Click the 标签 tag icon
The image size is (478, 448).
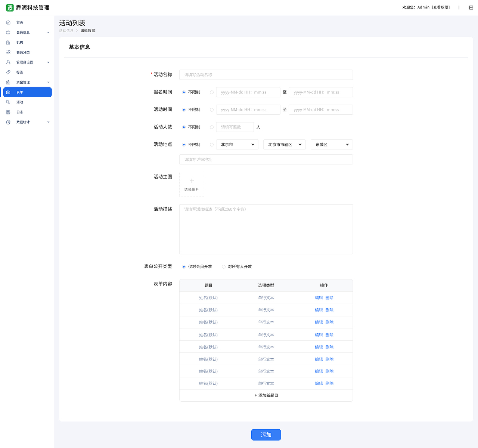[x=8, y=72]
